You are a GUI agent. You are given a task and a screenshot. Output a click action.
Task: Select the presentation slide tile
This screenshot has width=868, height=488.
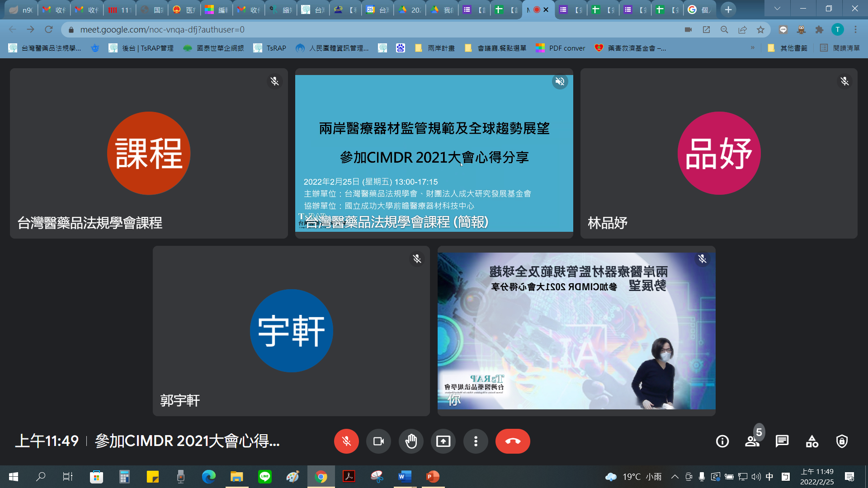point(434,154)
